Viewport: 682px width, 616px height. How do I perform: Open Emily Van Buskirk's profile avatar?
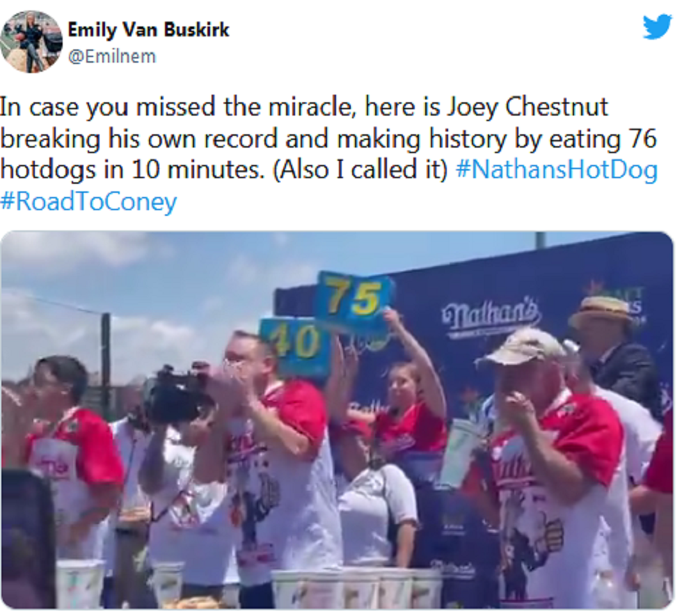[x=31, y=42]
